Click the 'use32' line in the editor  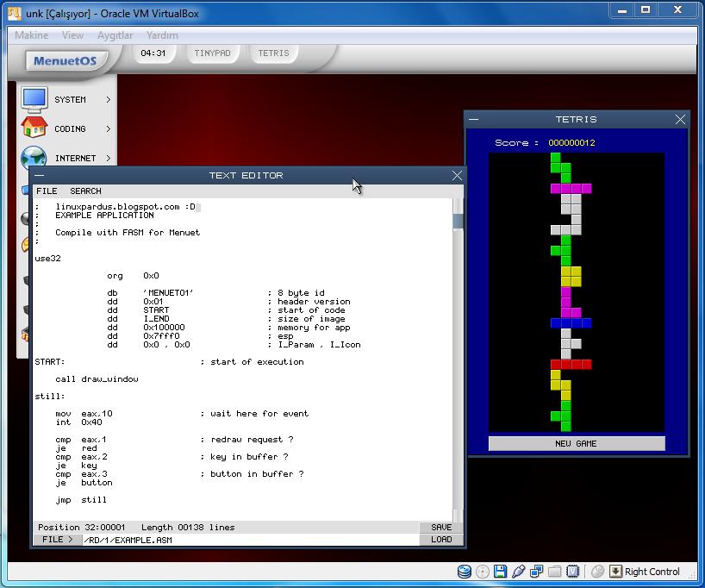[47, 259]
